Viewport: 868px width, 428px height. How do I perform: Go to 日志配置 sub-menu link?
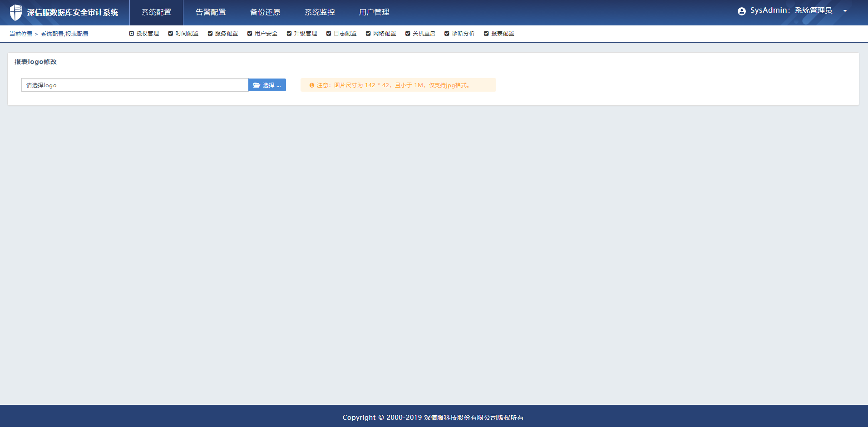click(x=345, y=34)
